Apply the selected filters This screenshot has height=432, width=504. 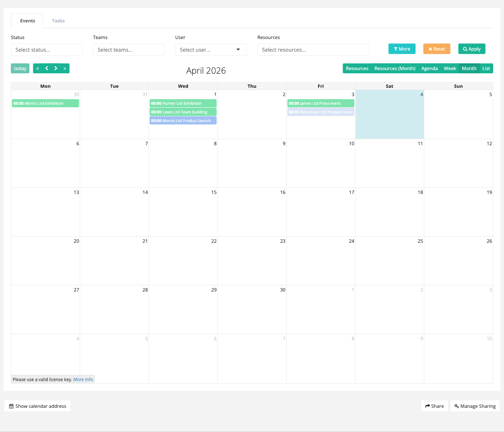coord(472,49)
